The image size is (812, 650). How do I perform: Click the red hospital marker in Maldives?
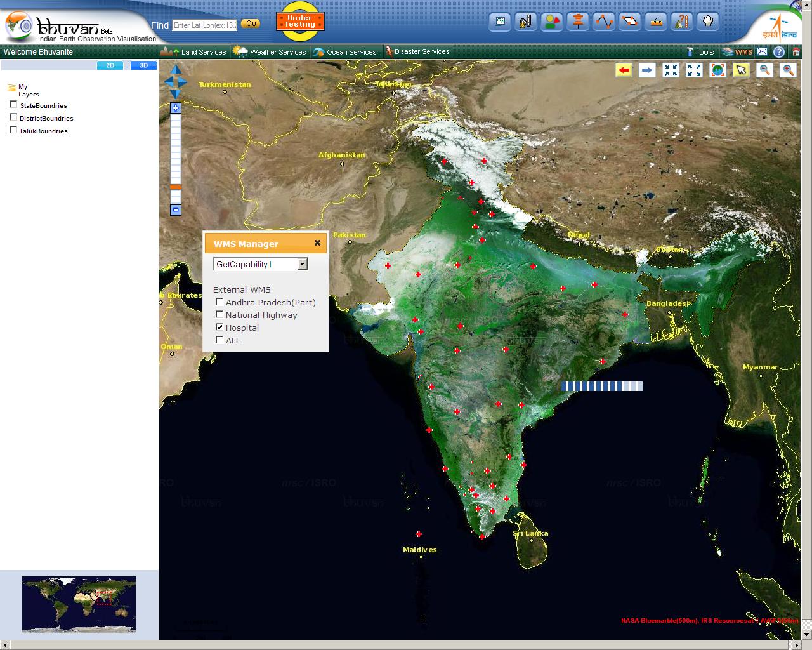419,534
